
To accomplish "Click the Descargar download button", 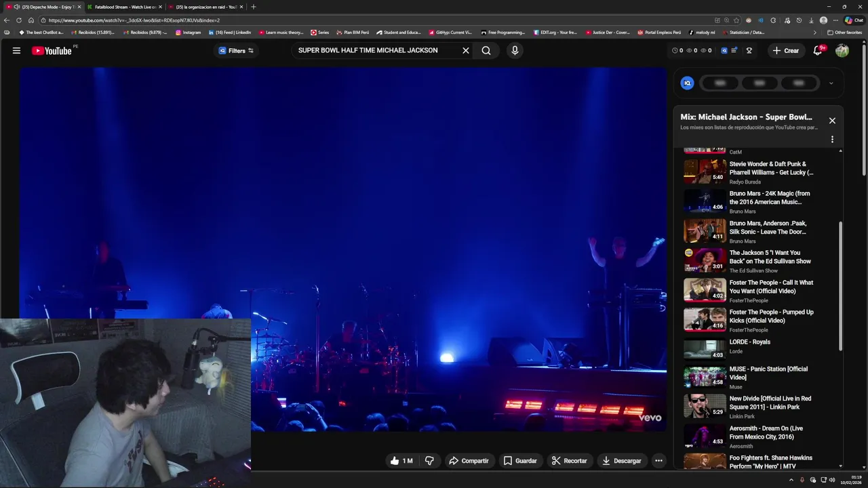I will [621, 461].
